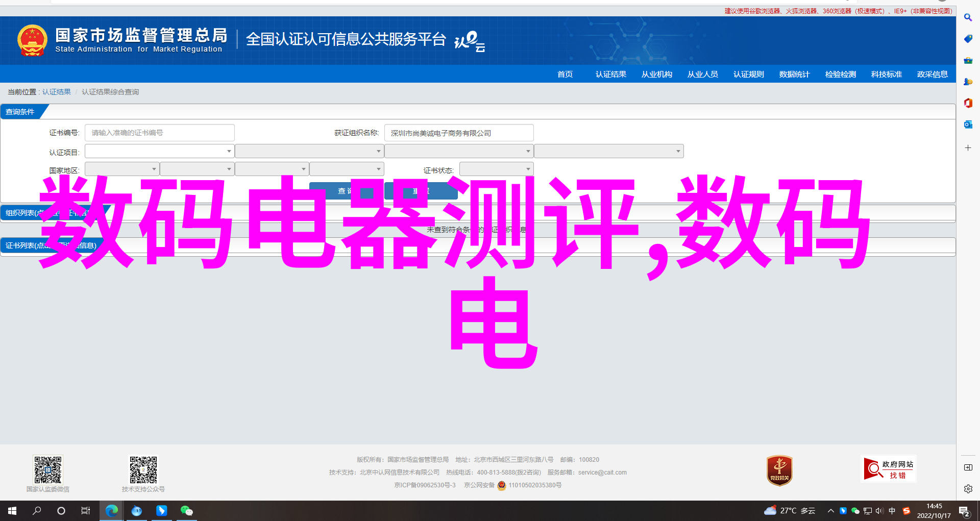Expand the third 国家地区 dropdown
Viewport: 980px width, 521px height.
point(272,169)
